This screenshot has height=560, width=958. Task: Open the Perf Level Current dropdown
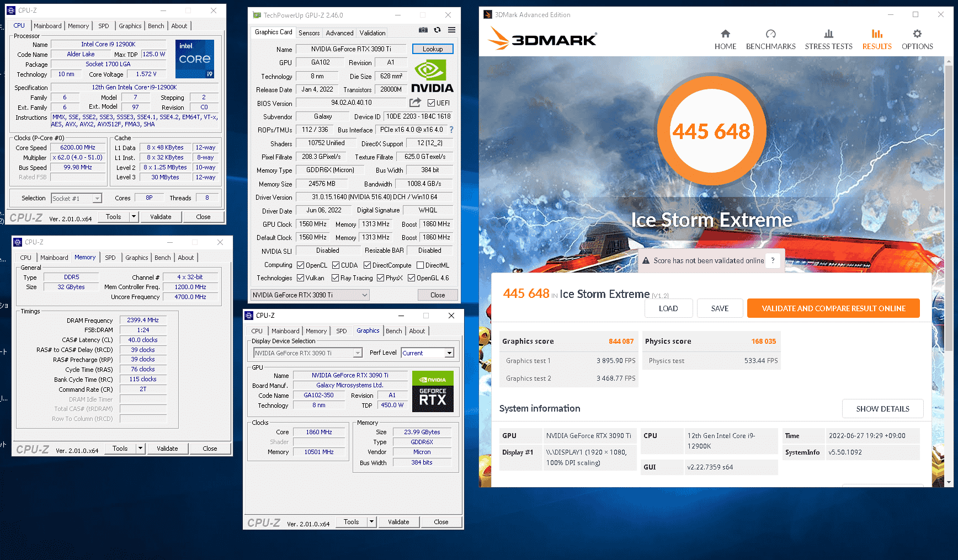point(449,353)
